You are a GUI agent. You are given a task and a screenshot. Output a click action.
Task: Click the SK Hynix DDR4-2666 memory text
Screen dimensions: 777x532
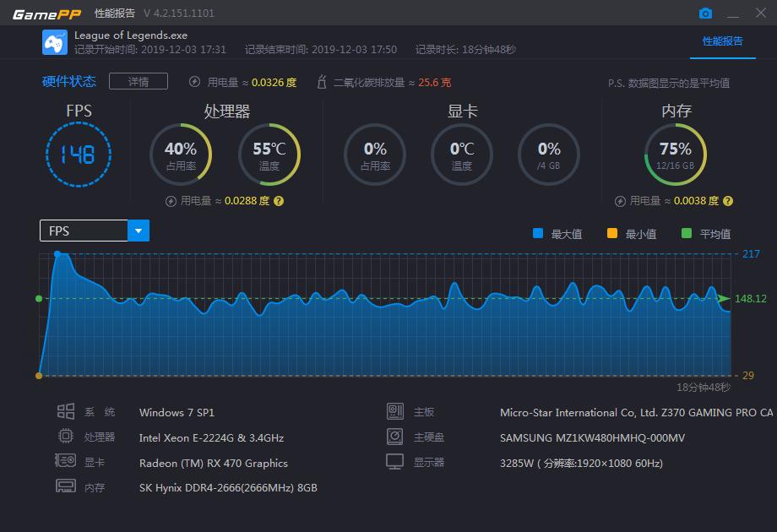pyautogui.click(x=228, y=488)
